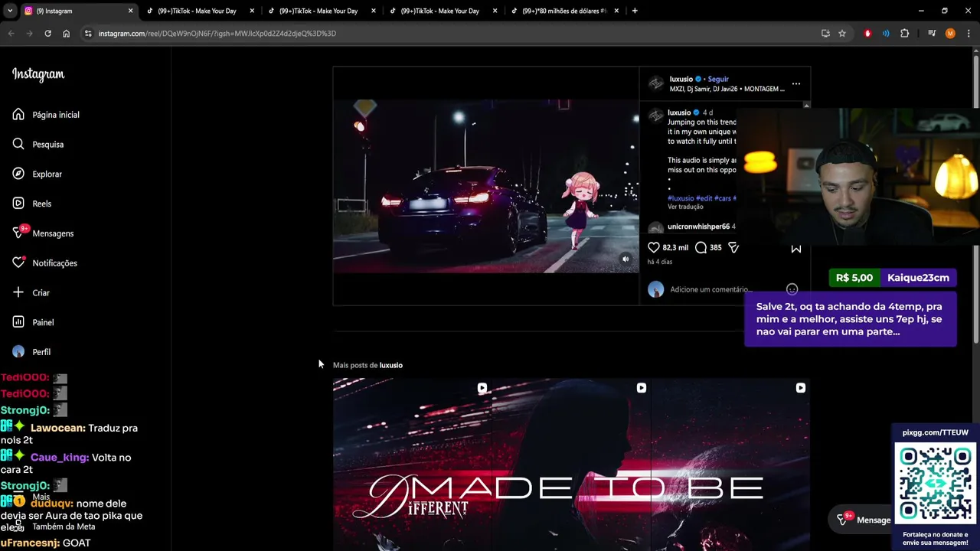Click the red ad blocker extension icon
This screenshot has height=551, width=980.
[867, 34]
